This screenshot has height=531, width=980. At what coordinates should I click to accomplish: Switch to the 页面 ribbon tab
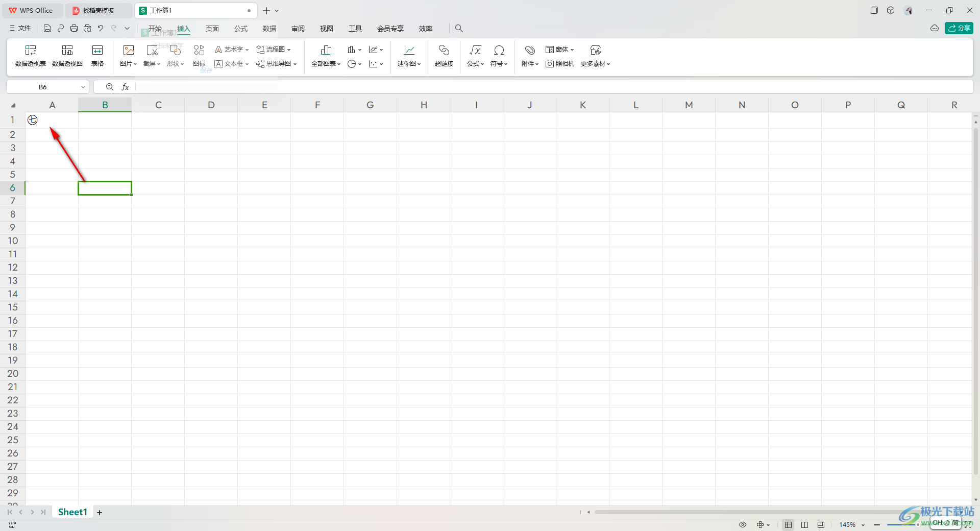[x=212, y=29]
